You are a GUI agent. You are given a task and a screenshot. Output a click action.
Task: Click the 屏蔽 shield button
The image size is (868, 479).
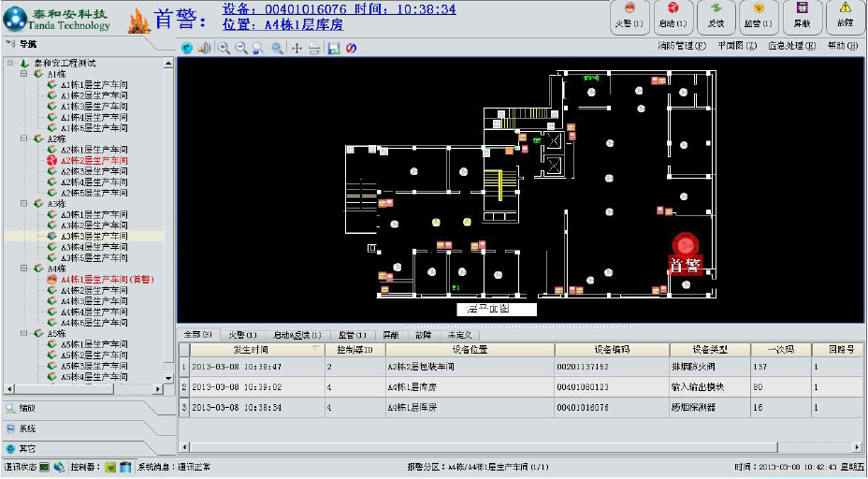pos(802,16)
